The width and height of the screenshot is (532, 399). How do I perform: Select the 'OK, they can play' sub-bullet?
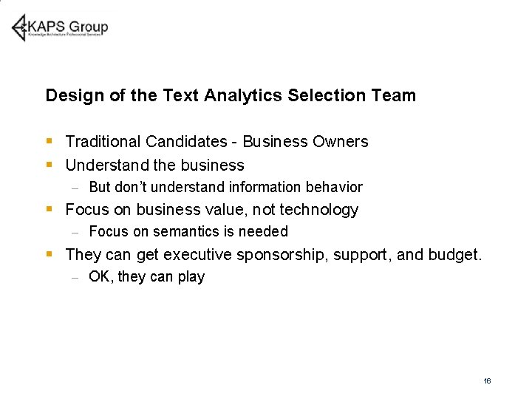(146, 277)
